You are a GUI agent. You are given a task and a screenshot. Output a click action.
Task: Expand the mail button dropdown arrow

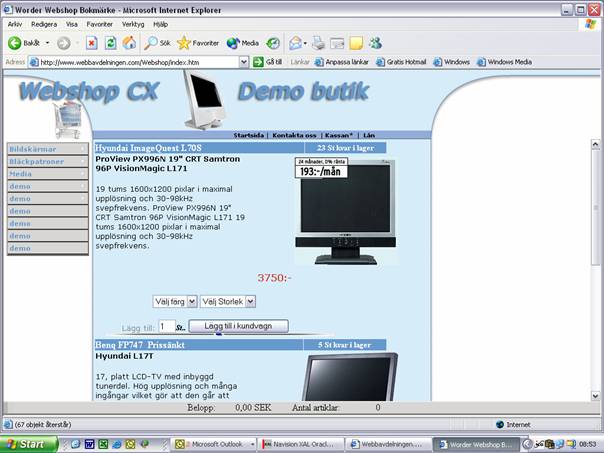tap(305, 43)
